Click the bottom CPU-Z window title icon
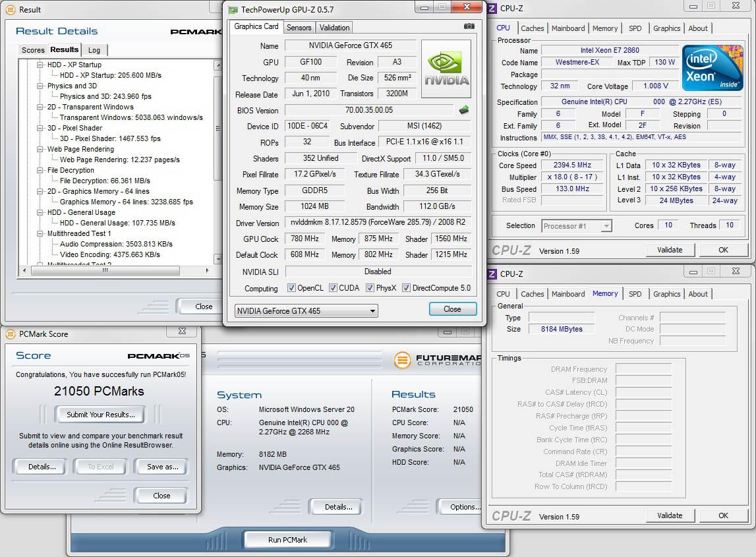The image size is (756, 557). tap(492, 274)
